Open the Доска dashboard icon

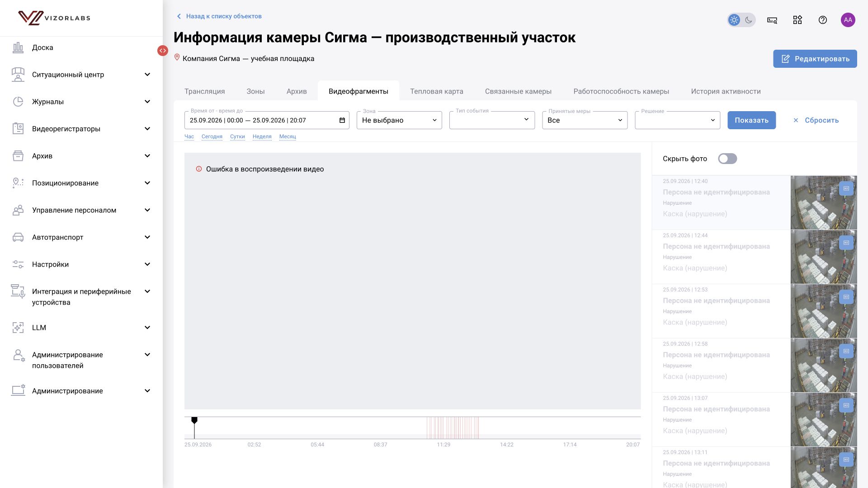click(x=18, y=47)
